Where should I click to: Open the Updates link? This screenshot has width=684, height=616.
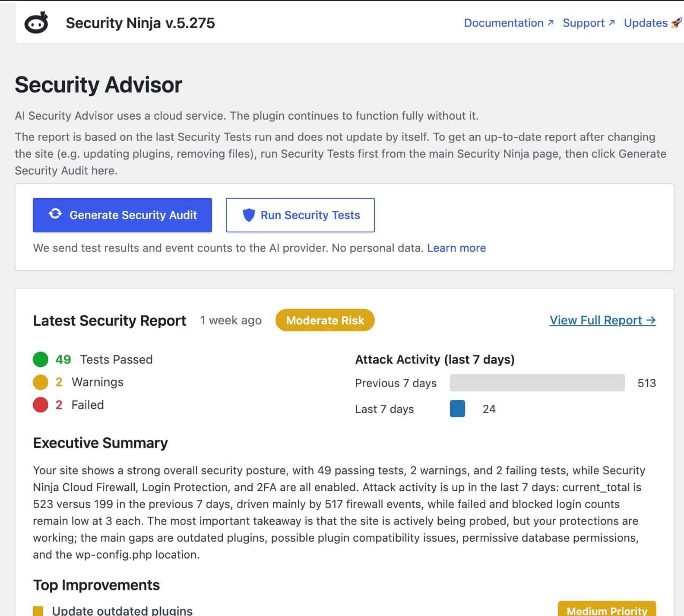[646, 23]
